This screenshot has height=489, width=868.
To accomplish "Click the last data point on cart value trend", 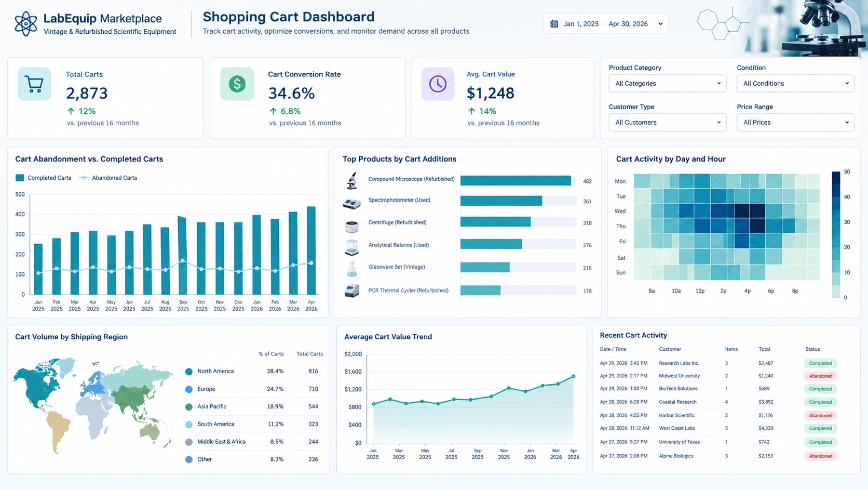I will [574, 376].
